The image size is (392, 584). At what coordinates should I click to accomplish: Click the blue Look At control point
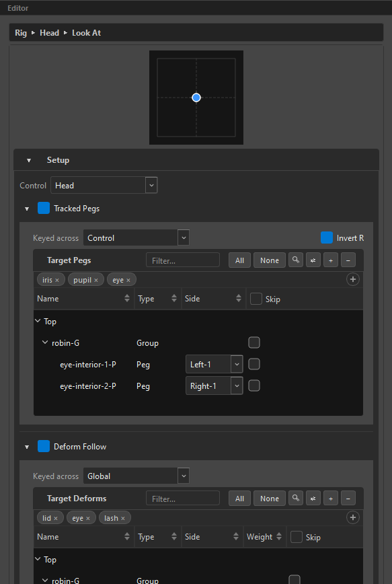click(196, 98)
